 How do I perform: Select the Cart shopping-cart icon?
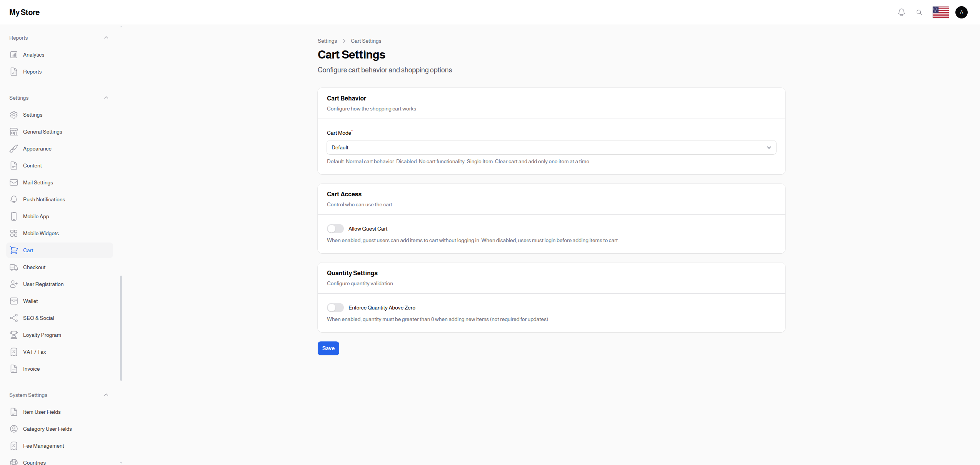point(14,250)
